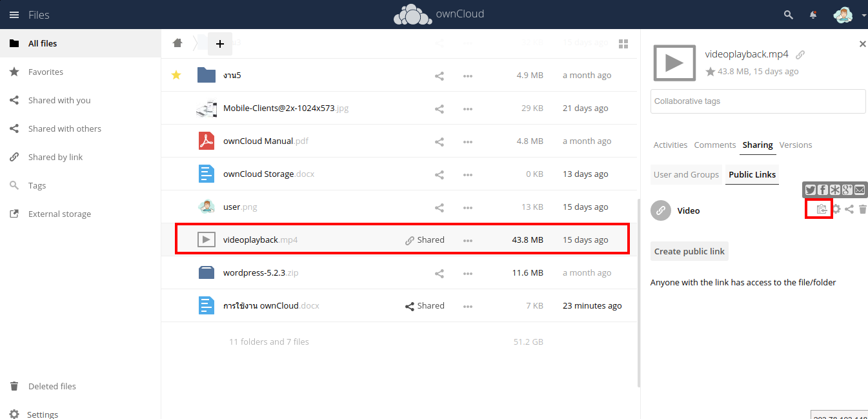The image size is (868, 419).
Task: Select the User and Groups tab
Action: (x=686, y=174)
